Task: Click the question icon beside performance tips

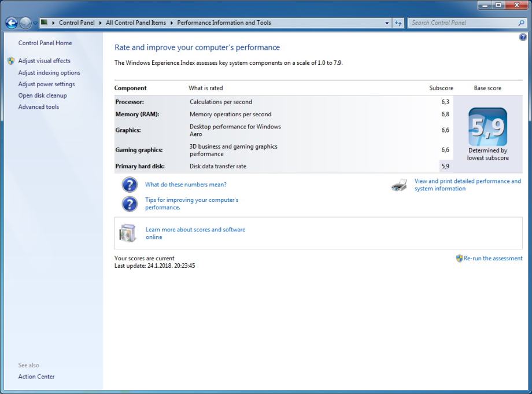Action: (x=130, y=204)
